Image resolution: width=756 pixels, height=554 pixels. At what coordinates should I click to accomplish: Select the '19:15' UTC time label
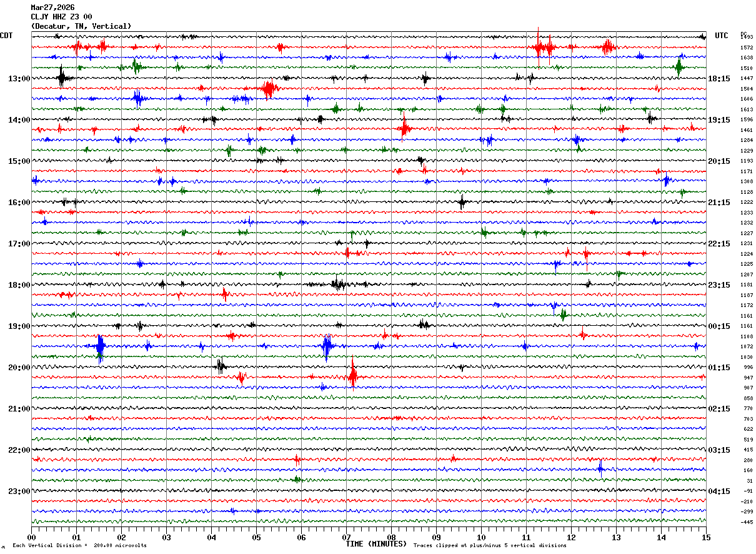pos(719,120)
